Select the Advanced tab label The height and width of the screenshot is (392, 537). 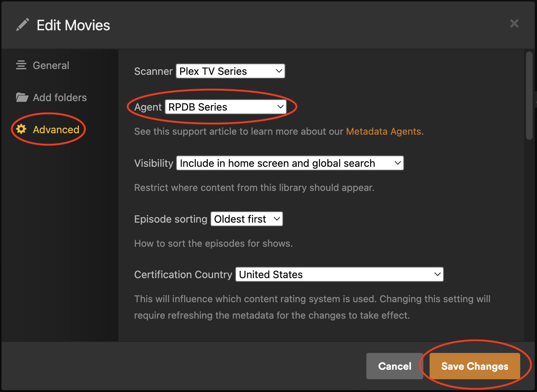point(56,130)
